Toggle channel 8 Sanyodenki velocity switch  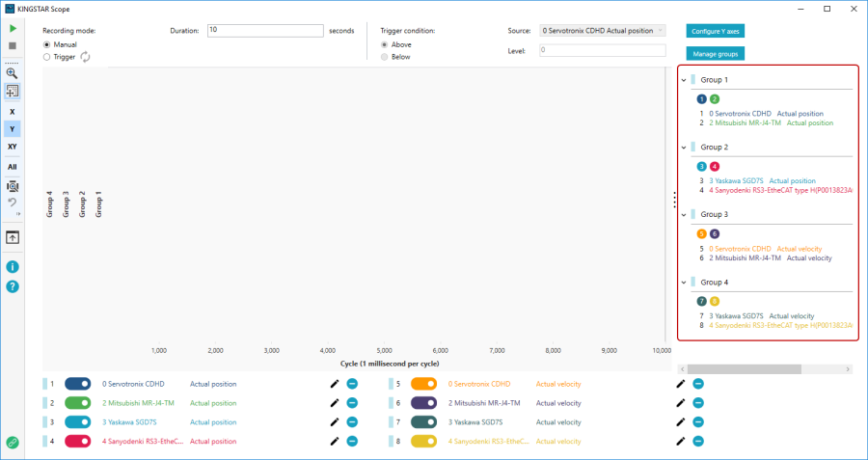[424, 441]
